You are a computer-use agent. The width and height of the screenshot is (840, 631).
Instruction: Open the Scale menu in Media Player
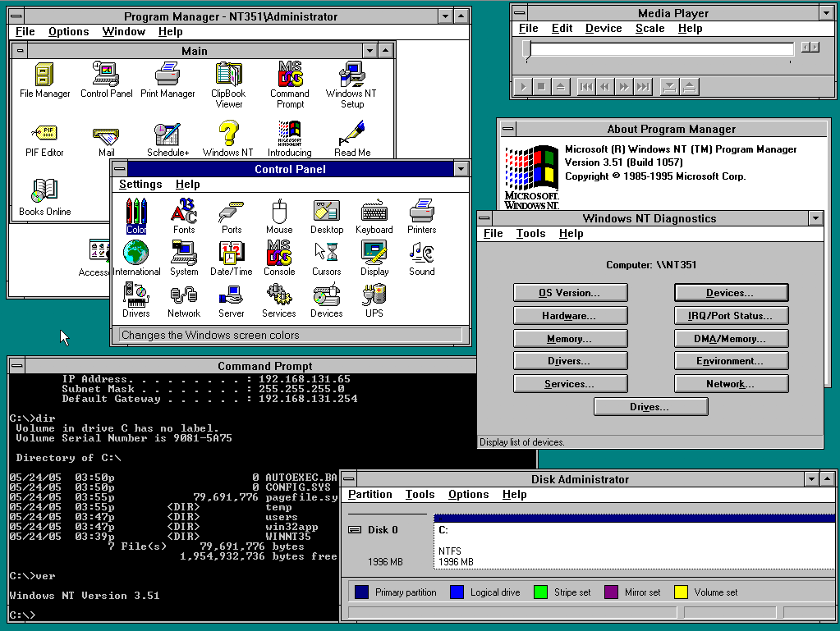(650, 29)
